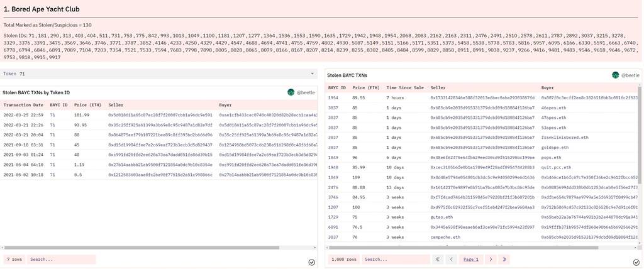This screenshot has height=269, width=644.
Task: Sort Stolen BAYC TXNs table by BAYC ID header
Action: [337, 87]
